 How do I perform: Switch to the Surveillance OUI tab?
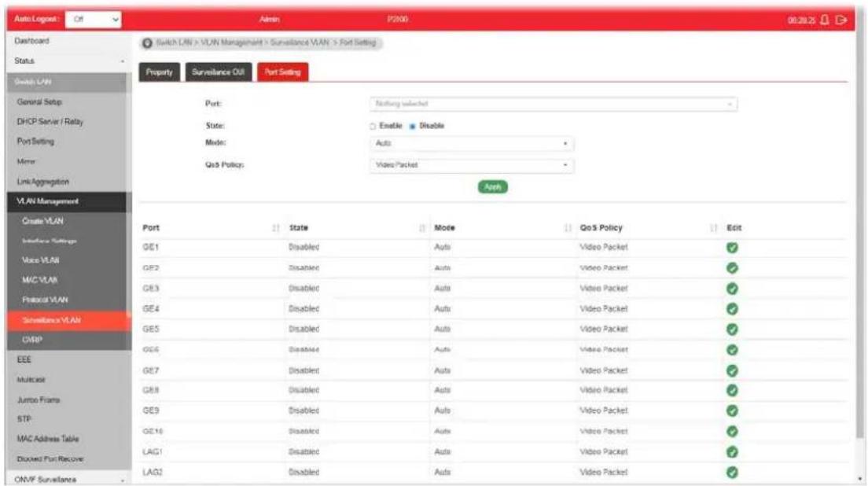click(218, 72)
